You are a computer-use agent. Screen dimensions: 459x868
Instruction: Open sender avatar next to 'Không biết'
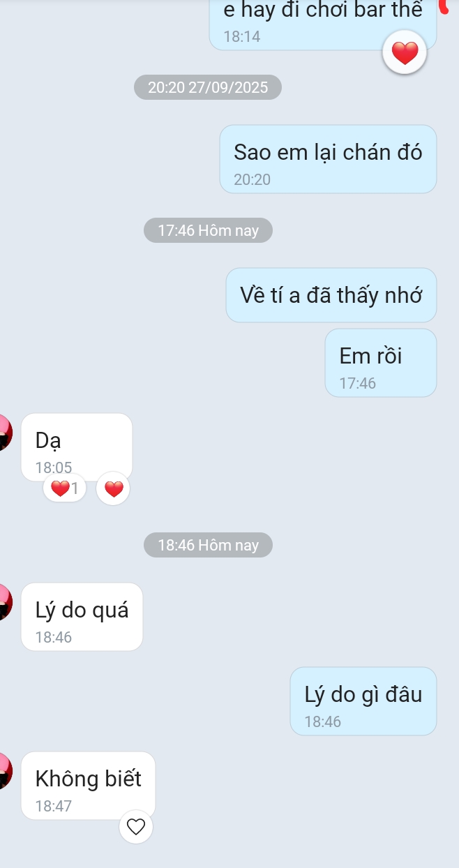tap(5, 770)
